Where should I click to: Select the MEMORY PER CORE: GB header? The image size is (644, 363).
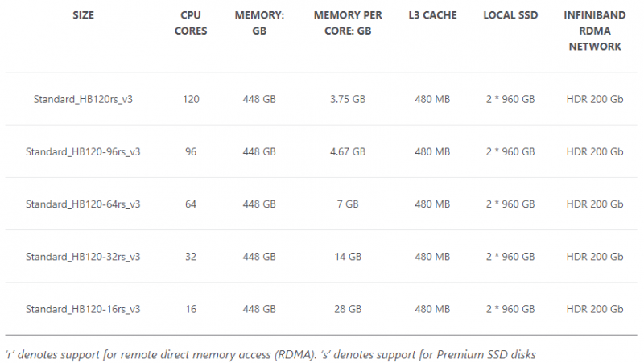click(348, 23)
